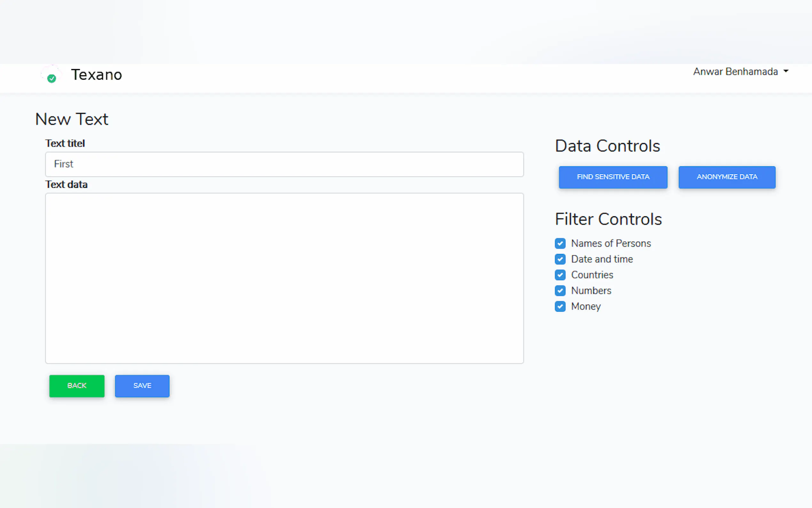Click the Texano brand name

pos(96,75)
